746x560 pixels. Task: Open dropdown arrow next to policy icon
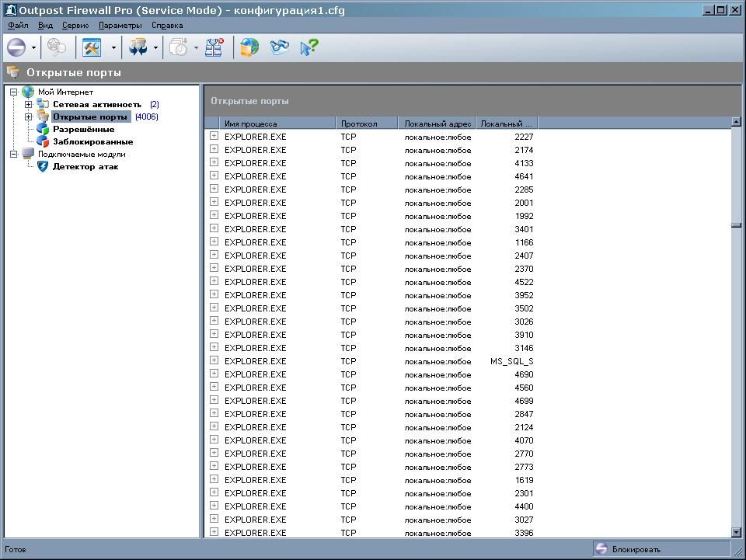(34, 48)
